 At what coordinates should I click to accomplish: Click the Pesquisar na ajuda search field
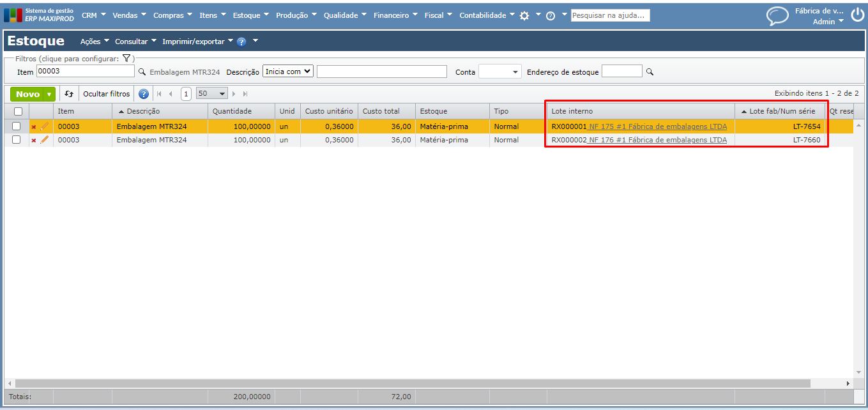[610, 15]
